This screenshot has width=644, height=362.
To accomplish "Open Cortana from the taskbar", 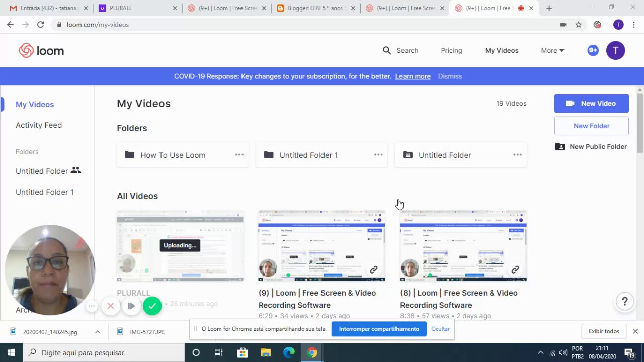I will (196, 352).
